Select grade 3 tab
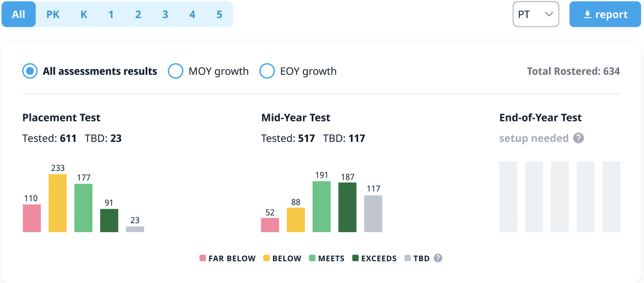This screenshot has width=644, height=283. tap(165, 15)
